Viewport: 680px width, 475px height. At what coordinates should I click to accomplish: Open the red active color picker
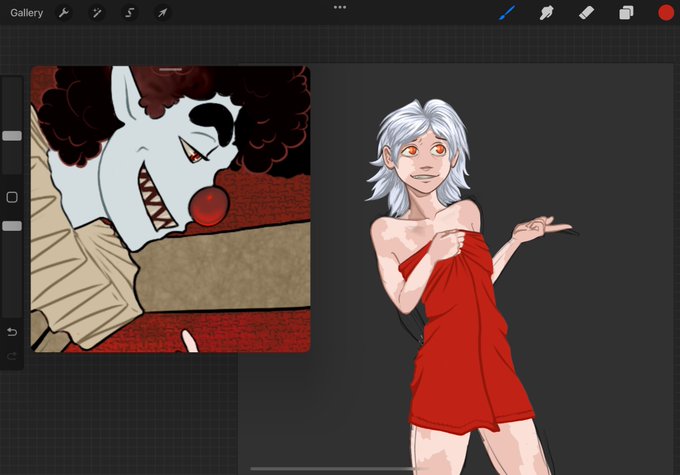coord(666,13)
